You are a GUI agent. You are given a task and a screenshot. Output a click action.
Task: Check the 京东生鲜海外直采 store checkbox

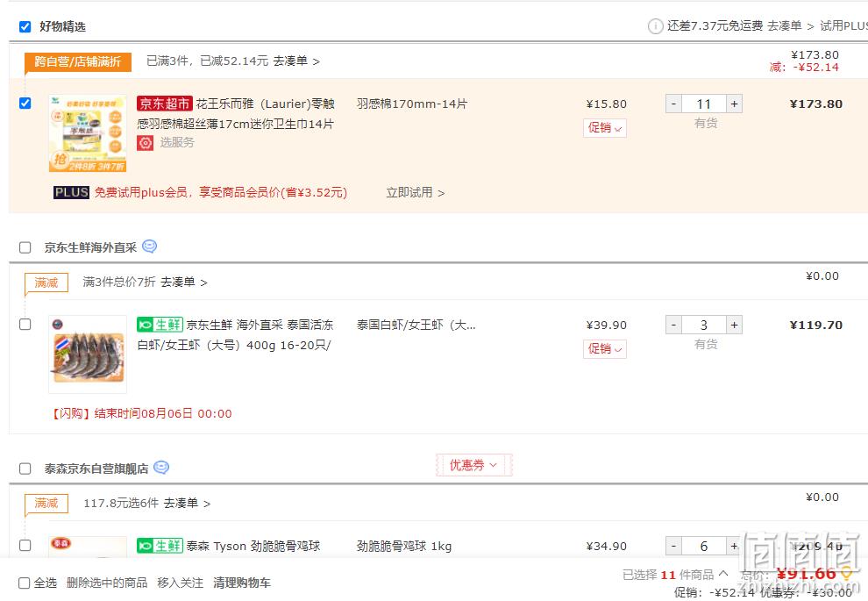(x=25, y=247)
